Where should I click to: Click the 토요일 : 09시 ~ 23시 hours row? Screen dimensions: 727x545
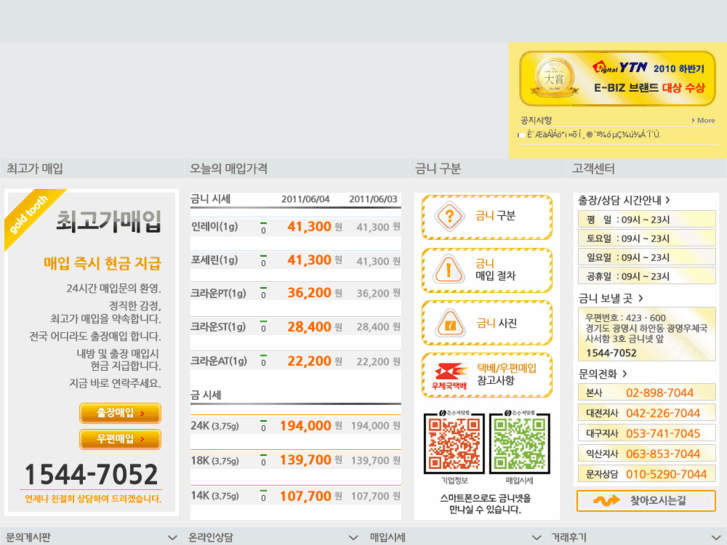tap(646, 238)
